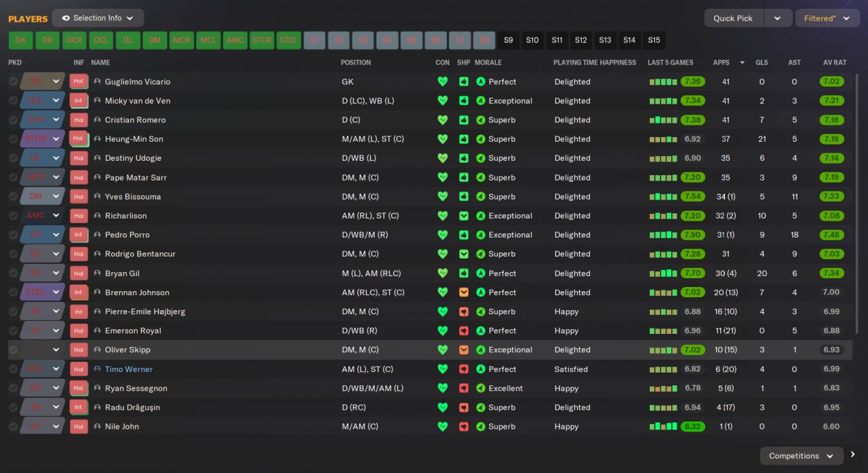Viewport: 868px width, 473px height.
Task: Click the condition heart icon for Pape Matar Sarr
Action: tap(443, 177)
